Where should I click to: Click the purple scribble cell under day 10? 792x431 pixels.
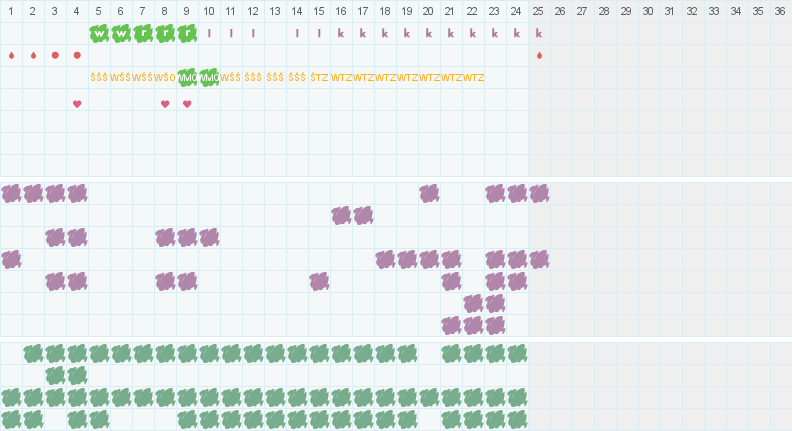pos(209,237)
